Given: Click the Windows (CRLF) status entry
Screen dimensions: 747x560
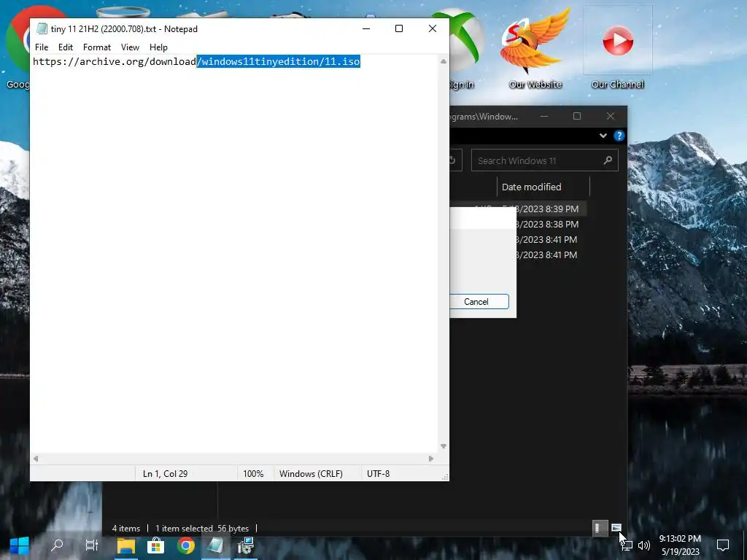Looking at the screenshot, I should tap(311, 474).
